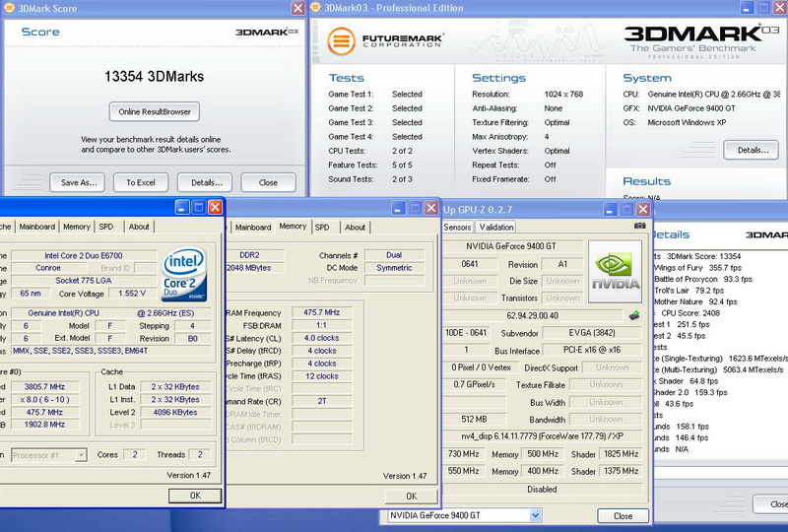Click Microsoft Windows XP OS text
Image resolution: width=788 pixels, height=532 pixels.
687,122
